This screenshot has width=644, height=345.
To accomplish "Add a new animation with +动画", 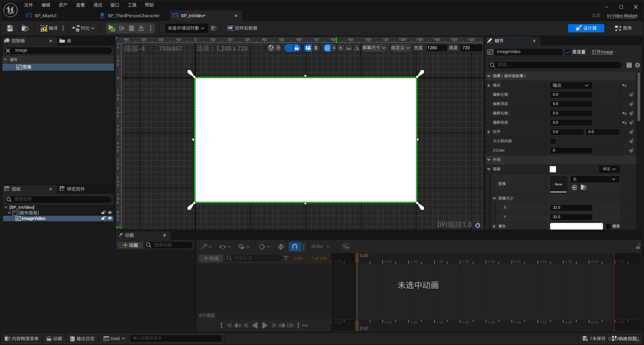I will tap(130, 245).
